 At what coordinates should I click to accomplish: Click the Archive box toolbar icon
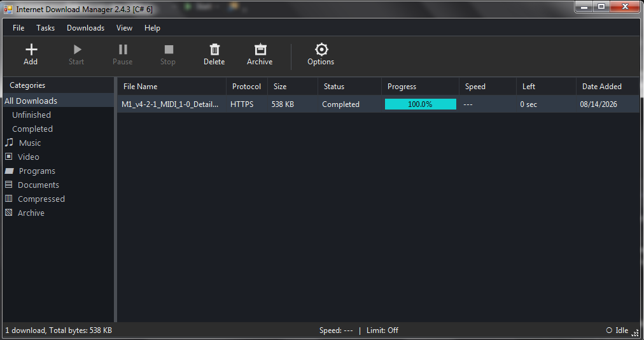coord(260,49)
